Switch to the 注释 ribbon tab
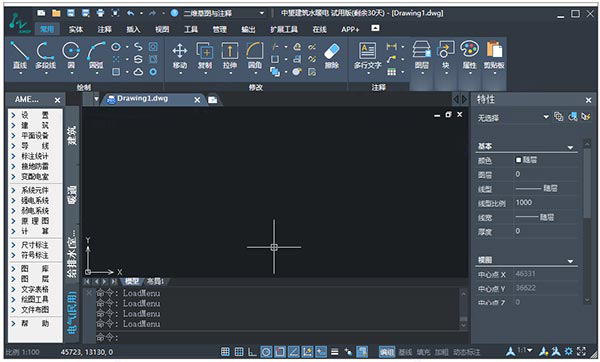Viewport: 600px width, 362px height. click(x=104, y=29)
